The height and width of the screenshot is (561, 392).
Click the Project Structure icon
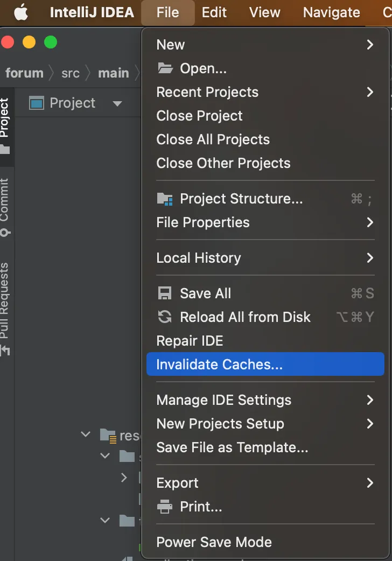click(x=165, y=199)
